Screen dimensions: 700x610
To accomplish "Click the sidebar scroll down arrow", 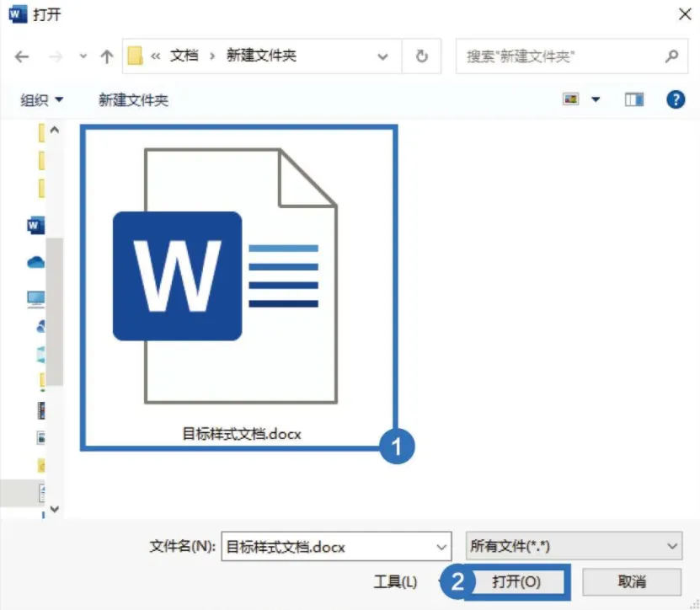I will pos(55,509).
